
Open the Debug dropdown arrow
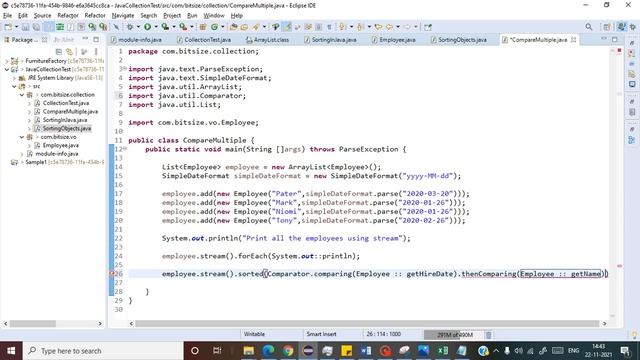138,27
